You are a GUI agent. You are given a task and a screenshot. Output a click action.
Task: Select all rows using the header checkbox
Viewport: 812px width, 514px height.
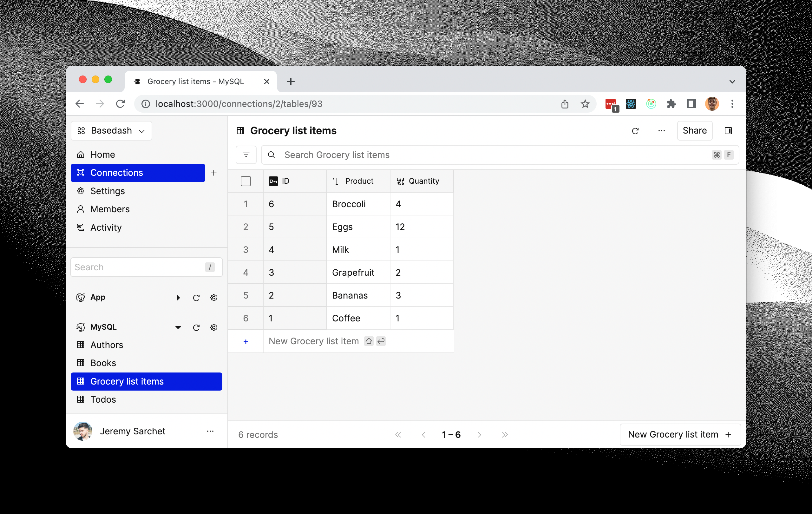246,181
